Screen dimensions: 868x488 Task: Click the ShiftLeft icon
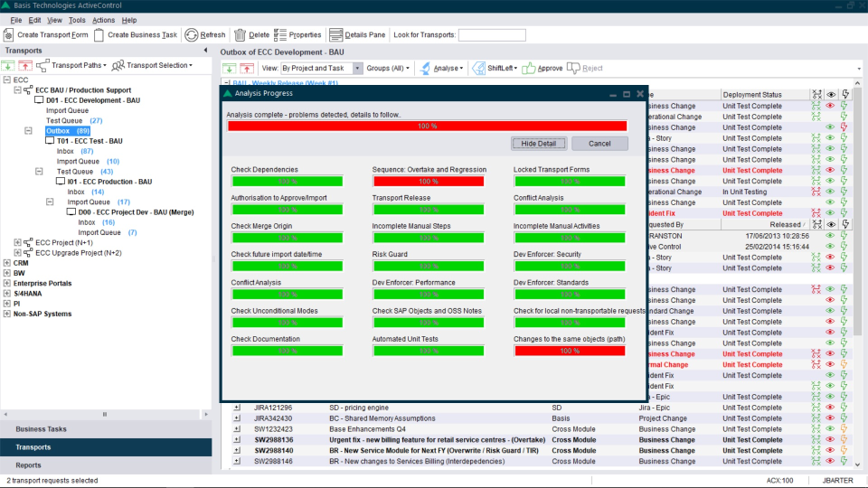tap(479, 69)
